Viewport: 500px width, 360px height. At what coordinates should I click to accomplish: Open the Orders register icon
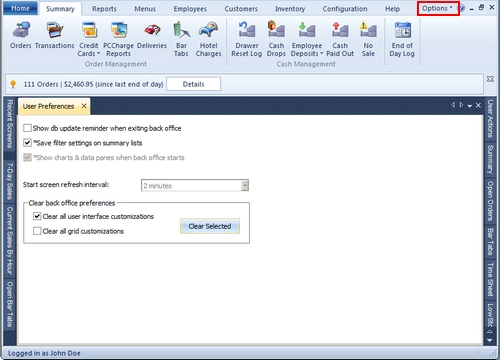pos(21,35)
